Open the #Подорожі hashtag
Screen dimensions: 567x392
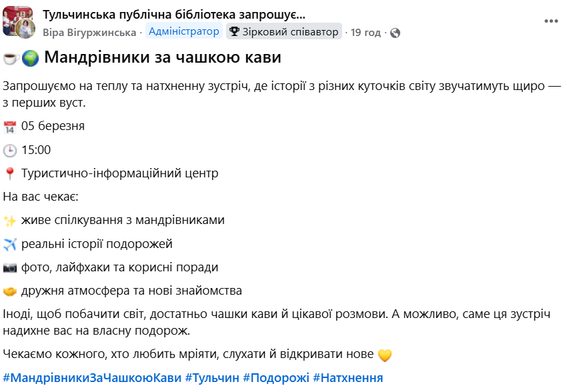pyautogui.click(x=275, y=378)
